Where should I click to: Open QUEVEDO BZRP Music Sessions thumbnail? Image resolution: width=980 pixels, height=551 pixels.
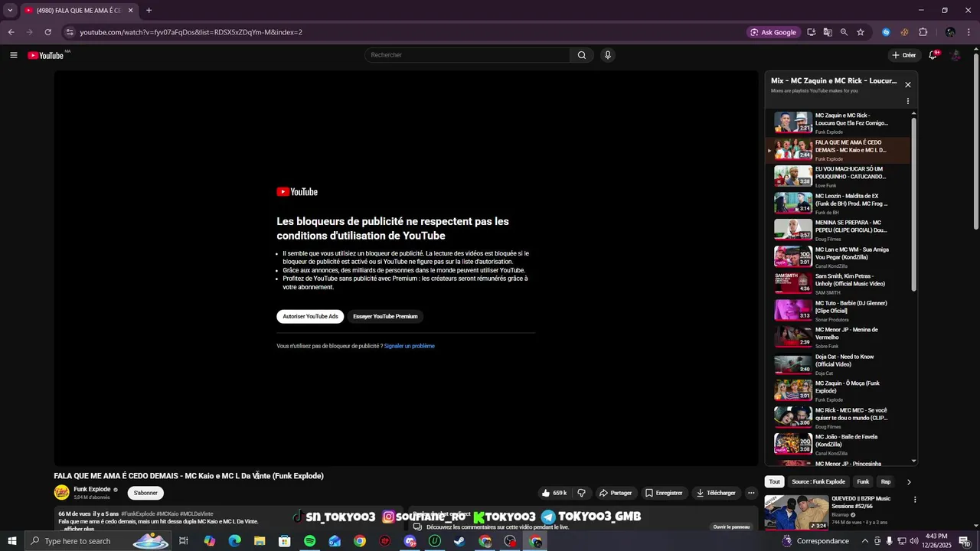[x=796, y=513]
